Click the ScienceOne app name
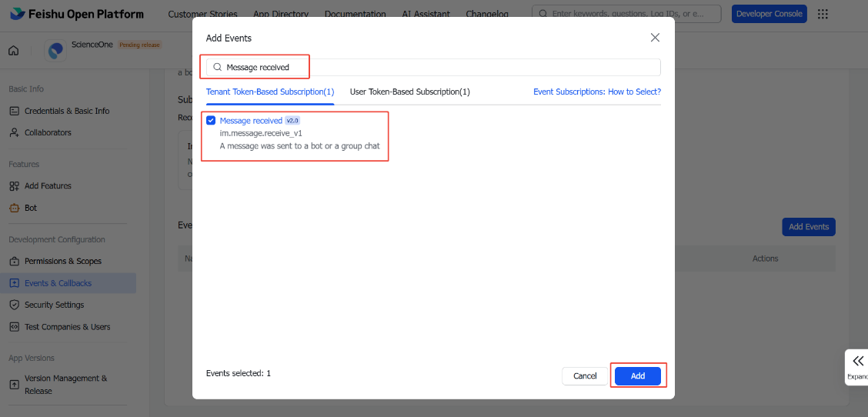The width and height of the screenshot is (868, 417). (92, 45)
